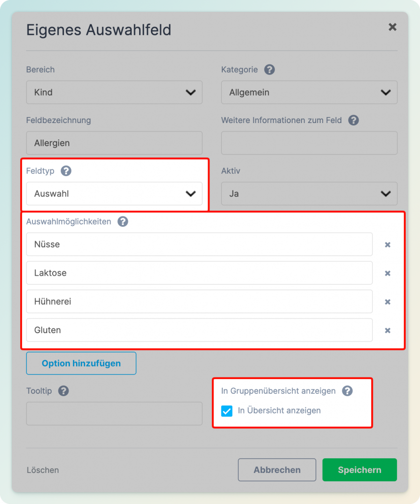The height and width of the screenshot is (504, 420).
Task: Open the Bereich dropdown showing Kind
Action: tap(114, 92)
